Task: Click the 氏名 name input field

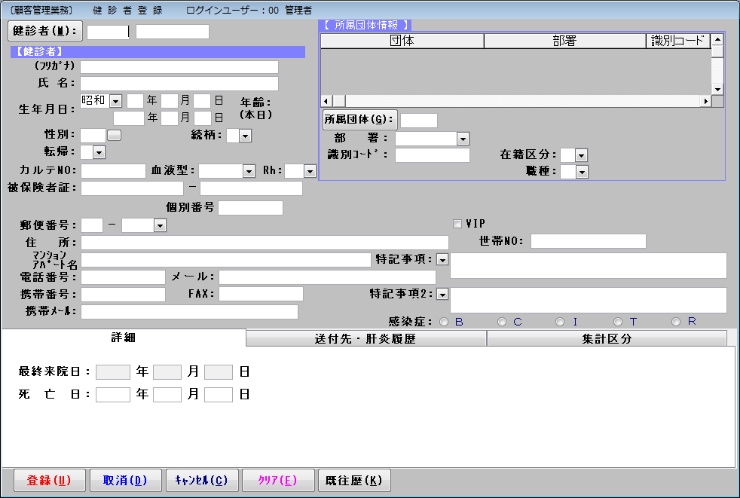Action: pos(179,84)
